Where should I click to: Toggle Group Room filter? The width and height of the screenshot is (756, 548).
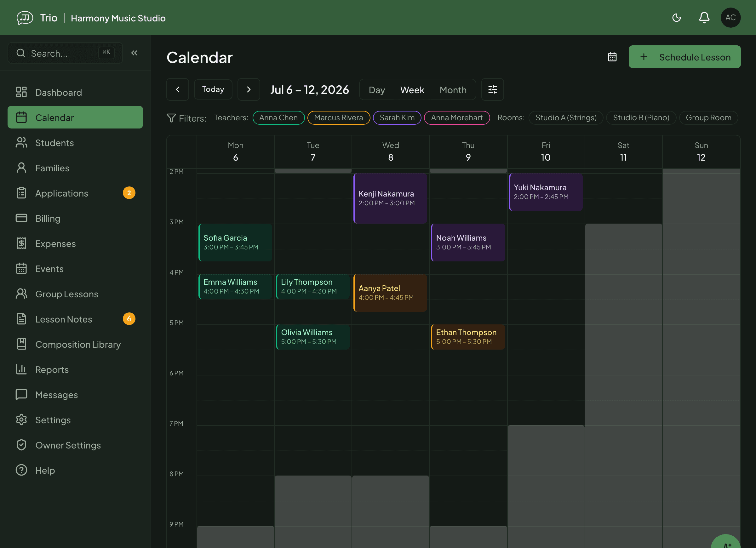pos(708,118)
